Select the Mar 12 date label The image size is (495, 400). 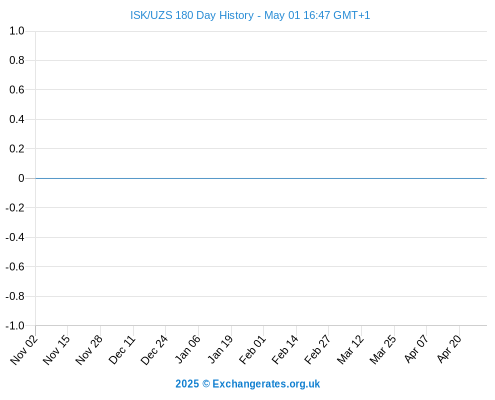tap(350, 350)
